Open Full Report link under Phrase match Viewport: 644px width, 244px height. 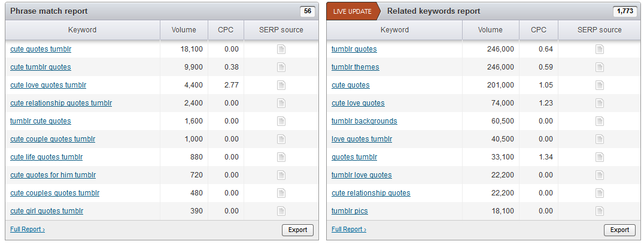click(28, 229)
